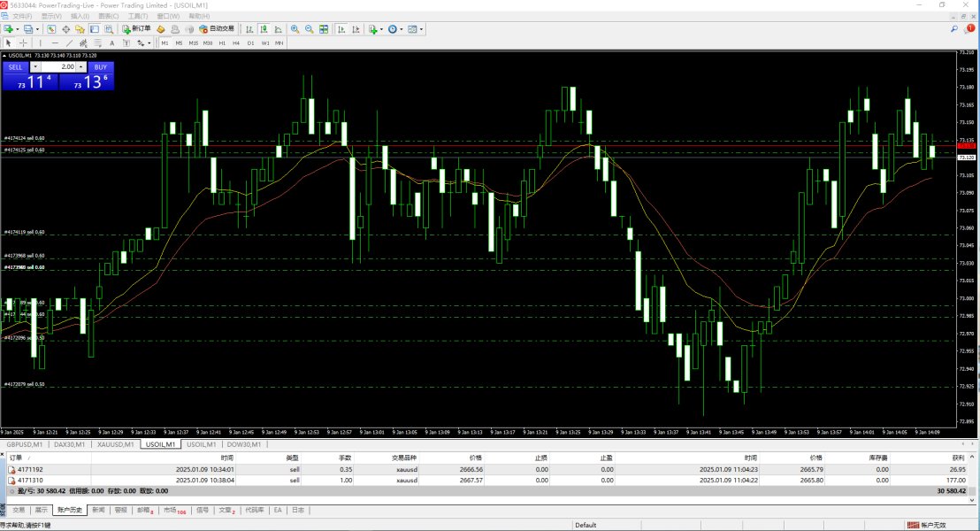Switch chart to candlestick mode
980x531 pixels.
pos(266,29)
